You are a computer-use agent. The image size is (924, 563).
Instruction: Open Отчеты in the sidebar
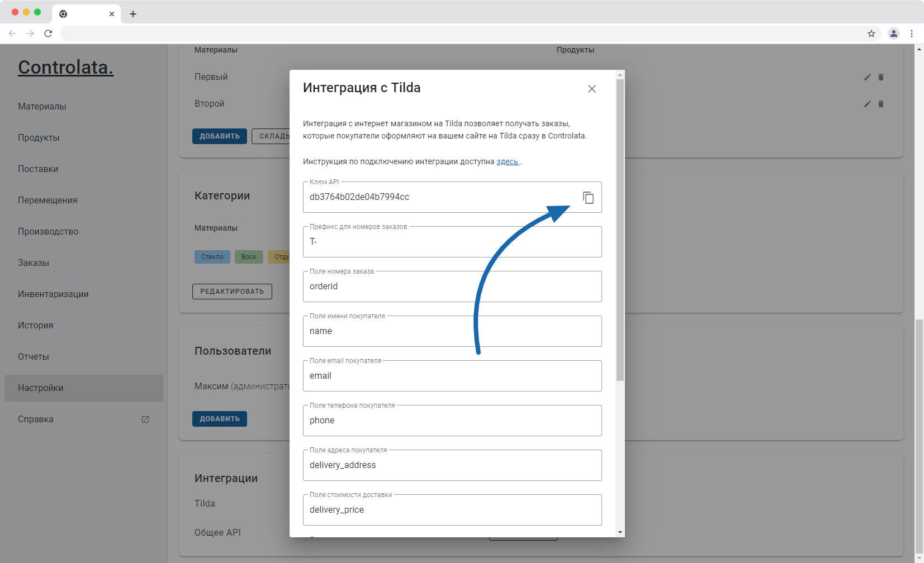(84, 356)
